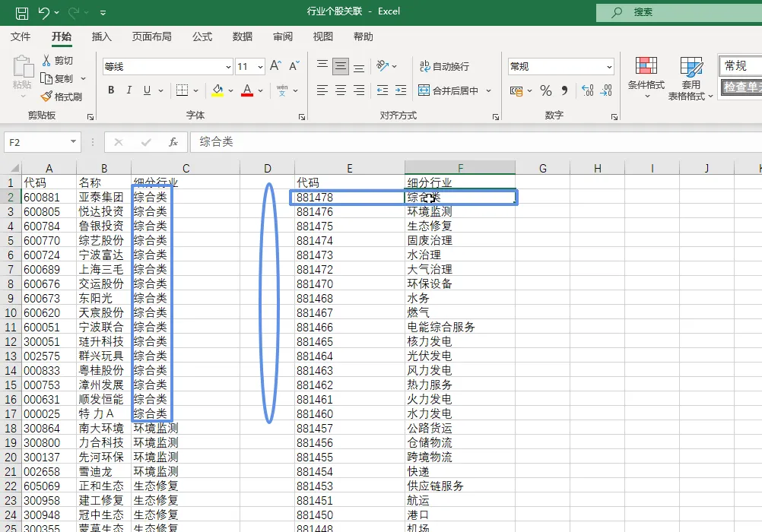
Task: Align text left in cell
Action: pyautogui.click(x=322, y=90)
